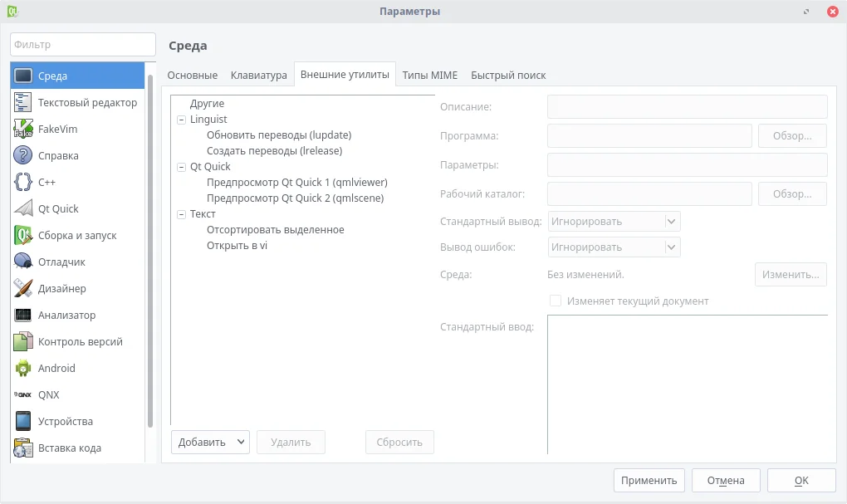847x504 pixels.
Task: Click the QNX category icon
Action: pyautogui.click(x=23, y=394)
